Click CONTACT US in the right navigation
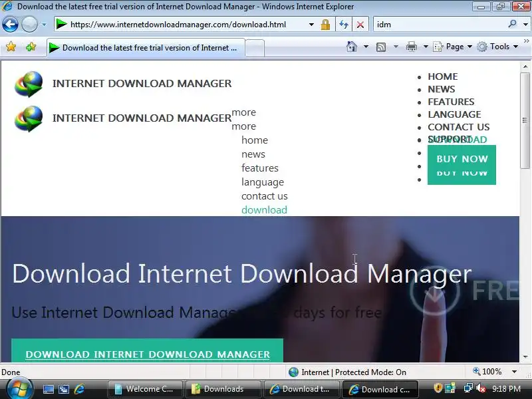The image size is (532, 399). pyautogui.click(x=459, y=127)
